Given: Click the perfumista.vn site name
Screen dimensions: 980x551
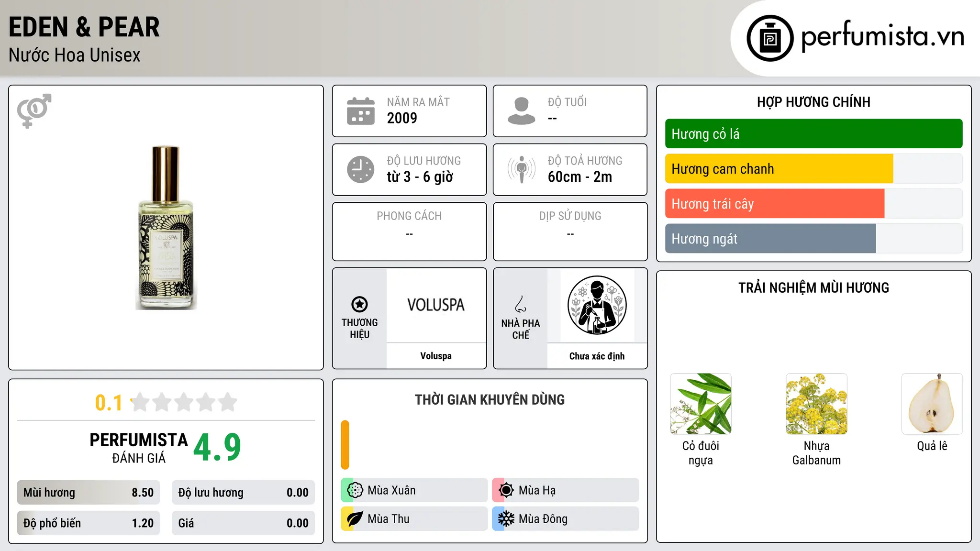Looking at the screenshot, I should [882, 36].
